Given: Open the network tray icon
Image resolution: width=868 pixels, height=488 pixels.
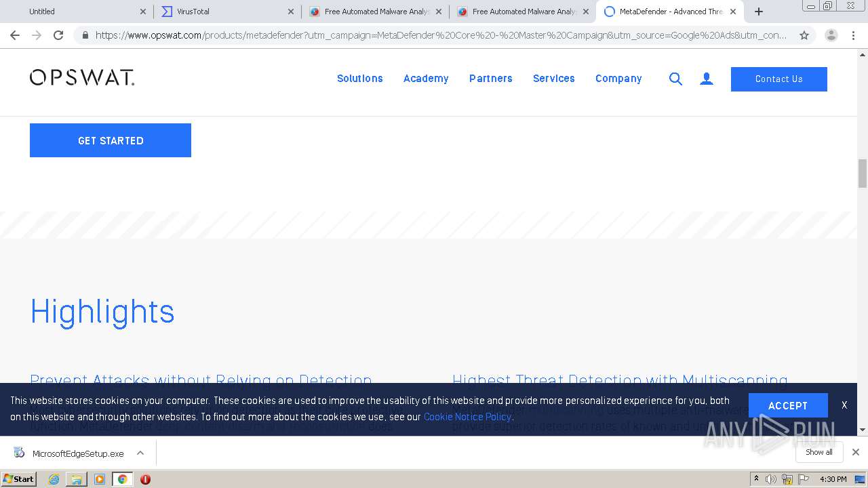Looking at the screenshot, I should 787,479.
